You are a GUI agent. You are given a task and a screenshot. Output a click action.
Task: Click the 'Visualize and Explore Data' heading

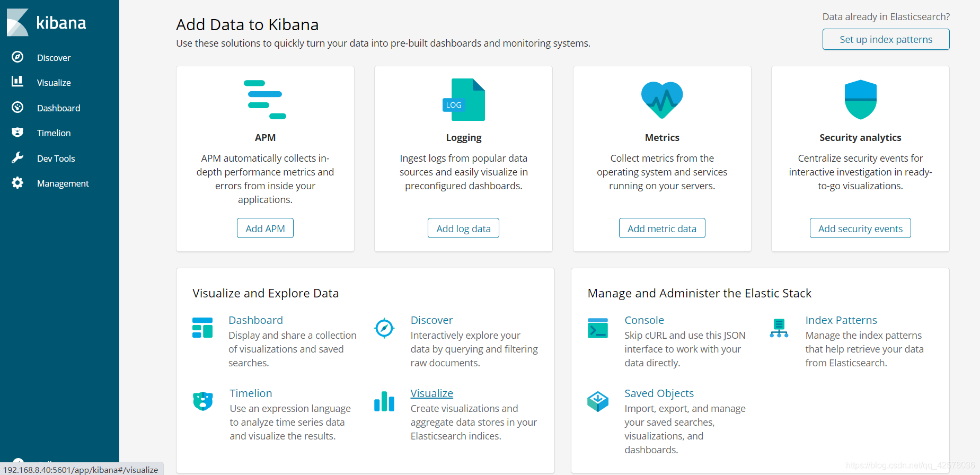coord(266,293)
